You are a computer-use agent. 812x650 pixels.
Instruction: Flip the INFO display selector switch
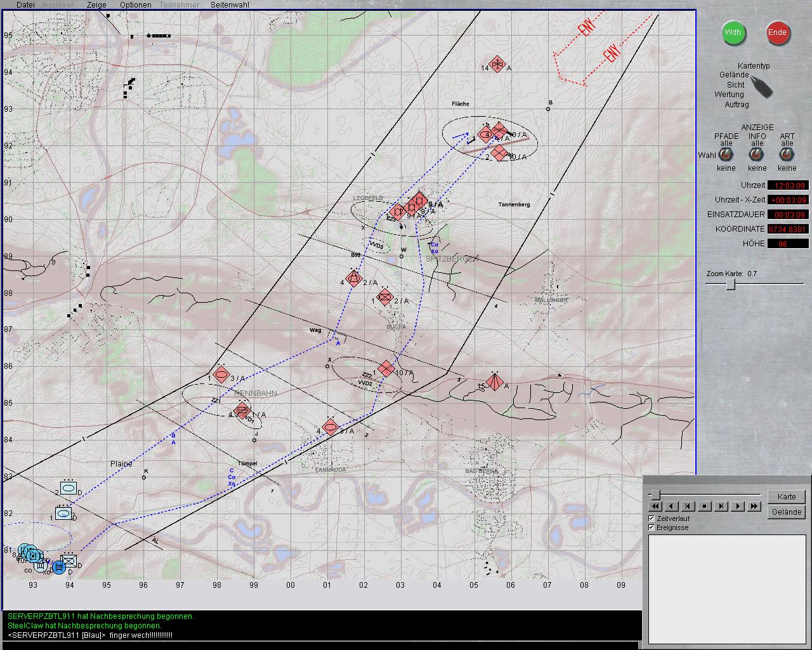[x=757, y=154]
